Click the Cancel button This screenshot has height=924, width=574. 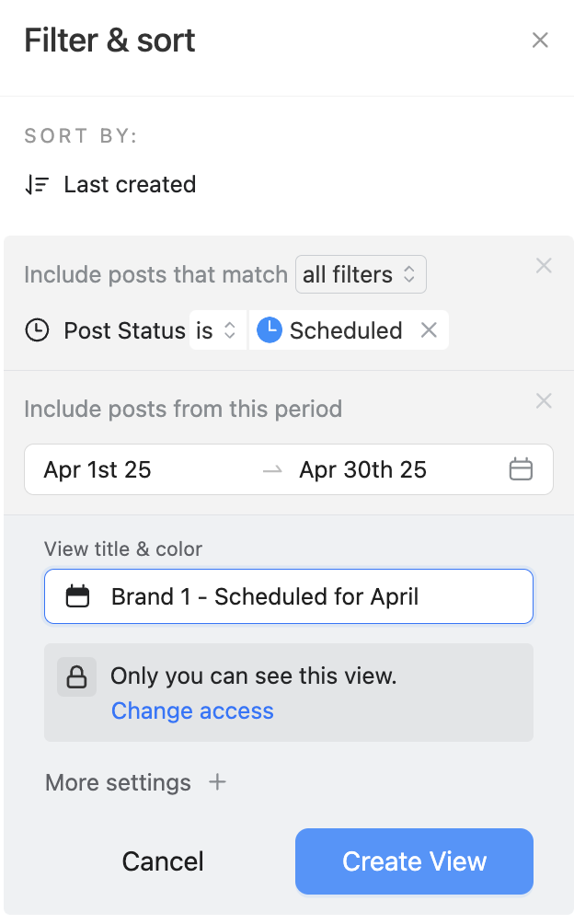[x=163, y=861]
